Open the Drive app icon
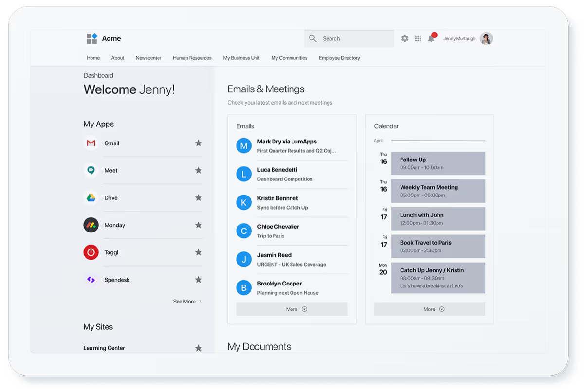The height and width of the screenshot is (392, 584). point(91,198)
